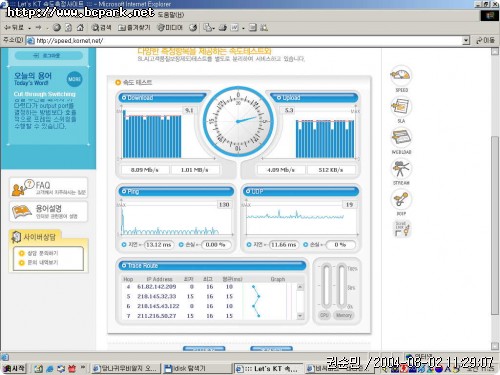Select the 512 KB/s upload value

pos(331,170)
